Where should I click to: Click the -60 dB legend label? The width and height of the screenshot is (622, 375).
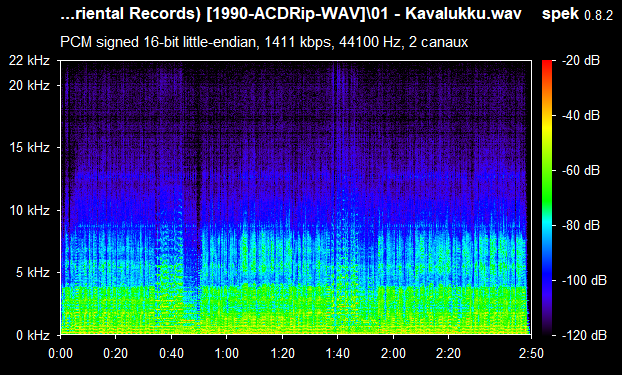(581, 171)
